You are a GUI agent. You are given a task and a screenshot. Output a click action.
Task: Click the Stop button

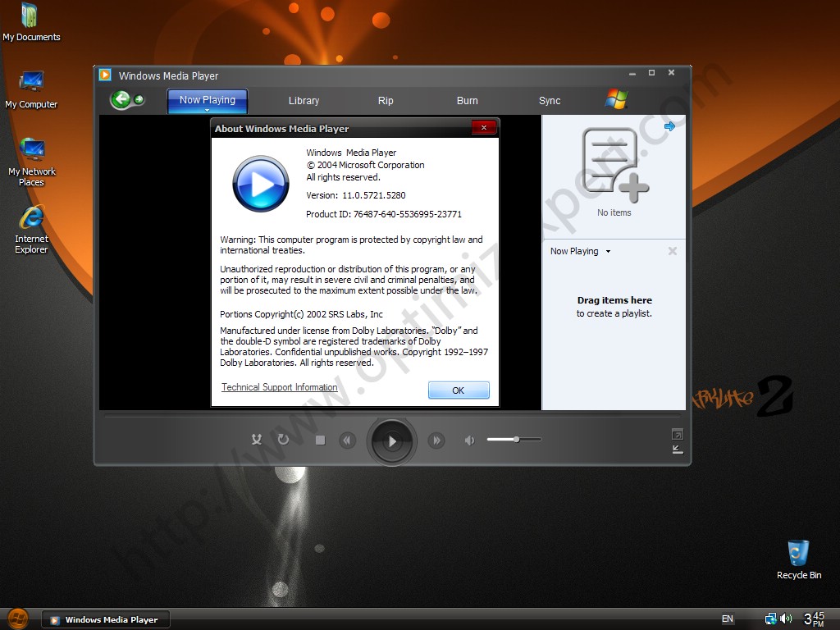pyautogui.click(x=321, y=441)
